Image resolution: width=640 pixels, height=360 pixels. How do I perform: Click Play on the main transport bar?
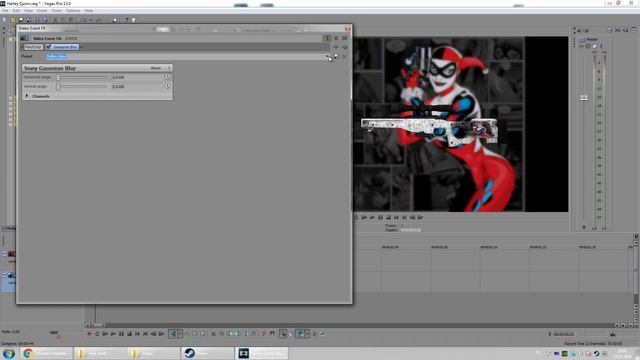(x=113, y=334)
